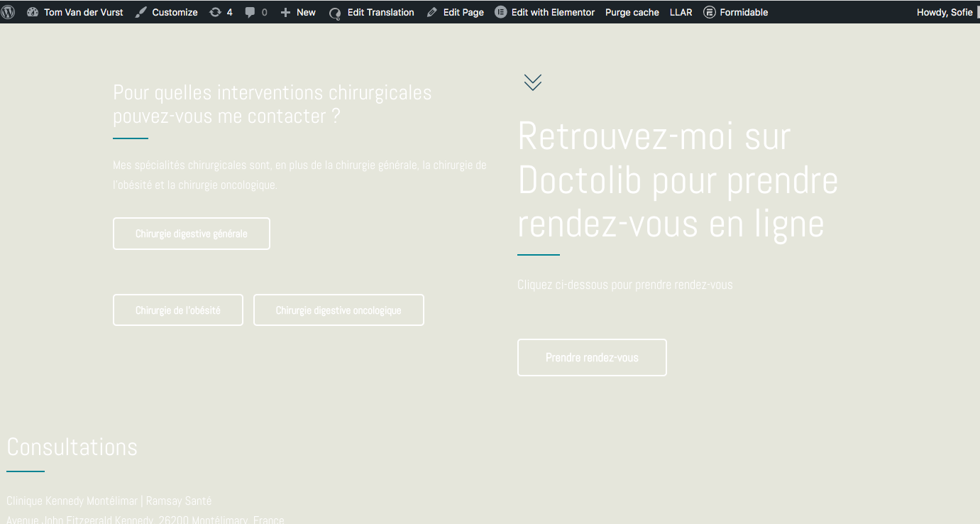Click Edit Translation in admin bar

(x=372, y=12)
